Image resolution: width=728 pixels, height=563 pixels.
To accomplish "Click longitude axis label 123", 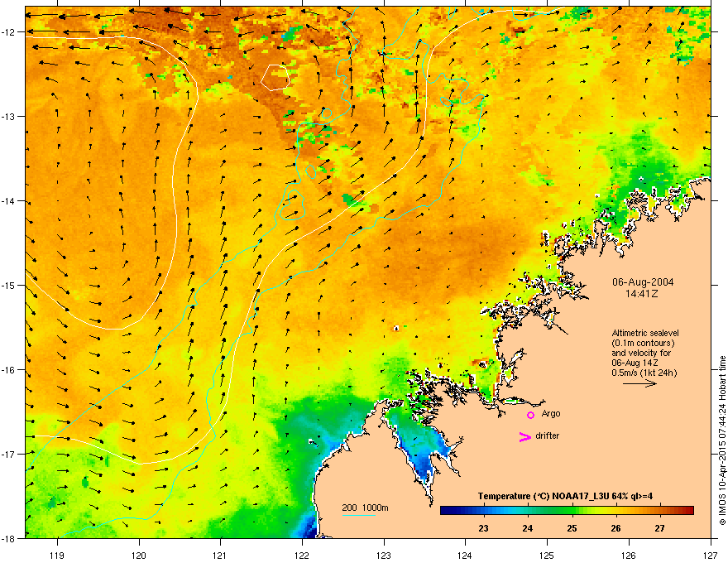I will [x=384, y=555].
